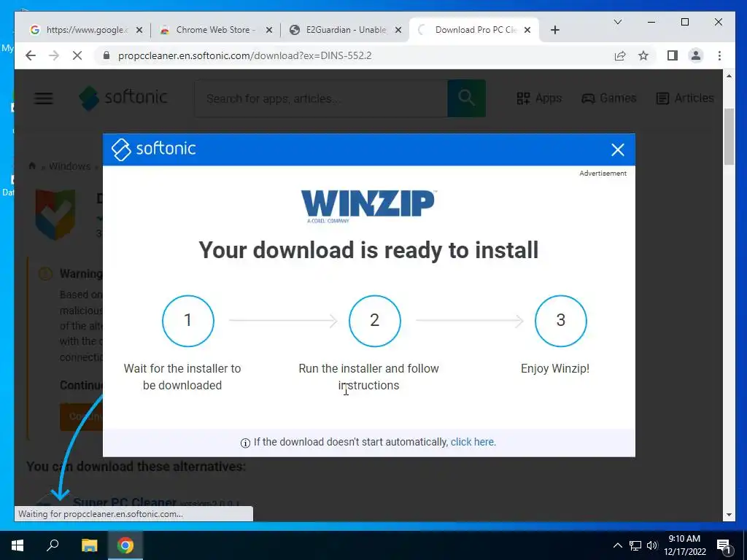This screenshot has height=560, width=747.
Task: Click the home breadcrumb icon
Action: pyautogui.click(x=32, y=166)
